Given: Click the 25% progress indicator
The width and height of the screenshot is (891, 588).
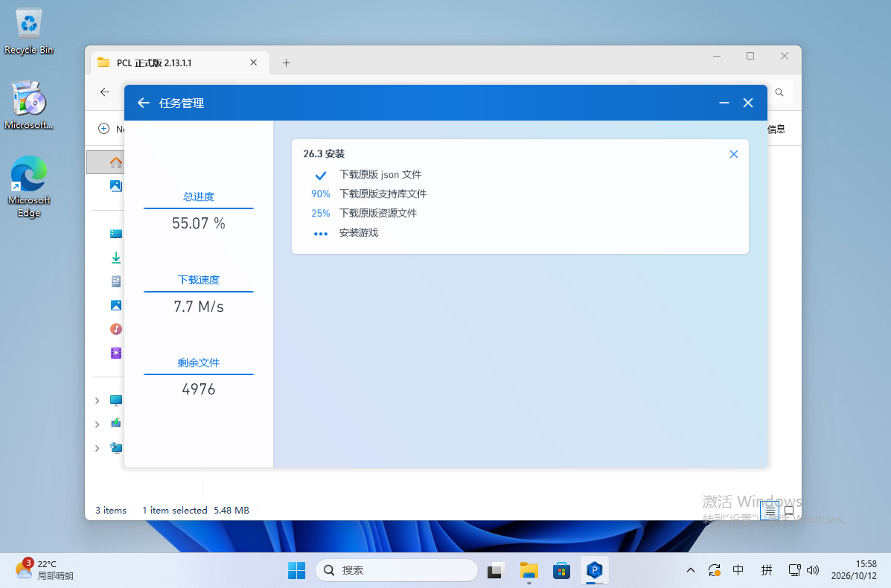Looking at the screenshot, I should point(321,213).
